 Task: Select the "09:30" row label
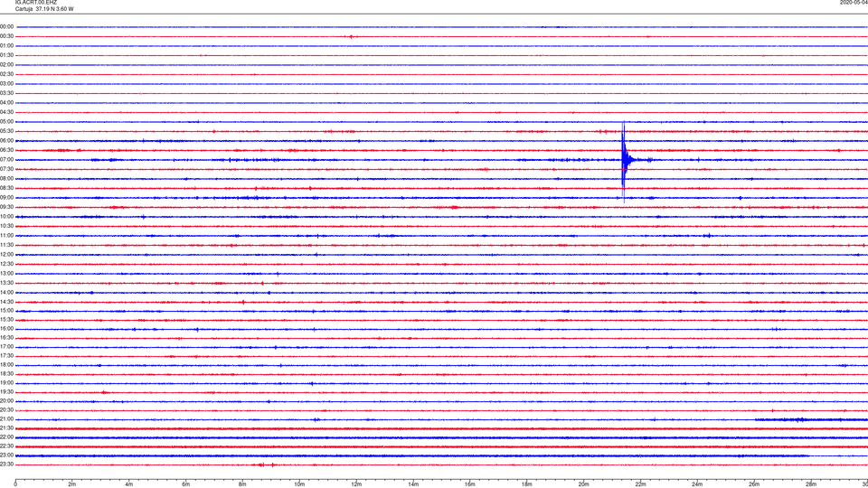(x=6, y=207)
